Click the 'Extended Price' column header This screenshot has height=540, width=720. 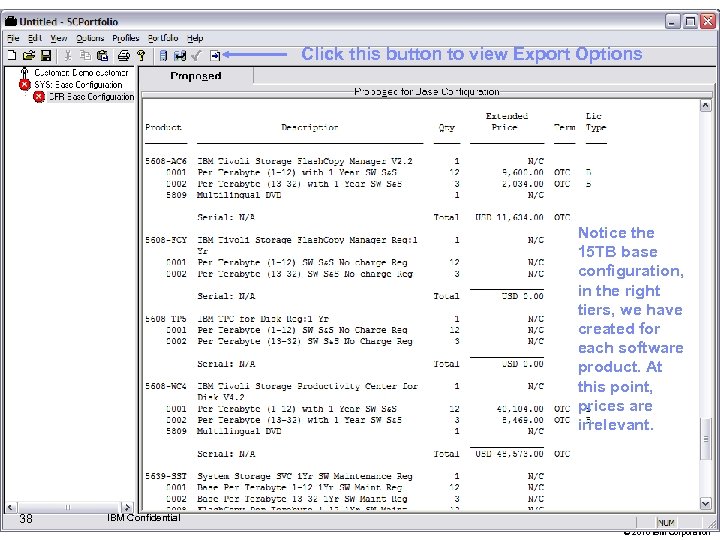point(506,122)
